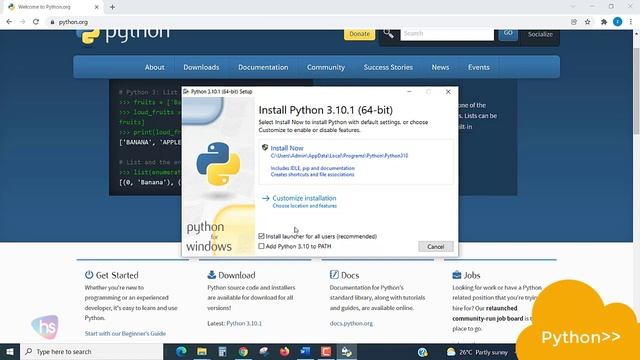The width and height of the screenshot is (640, 360).
Task: Open File Explorer from taskbar
Action: pos(202,351)
